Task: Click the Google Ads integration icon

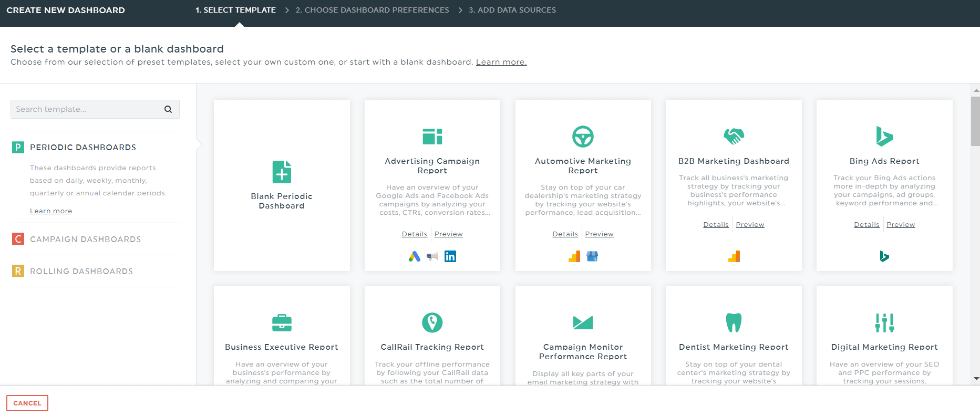Action: pyautogui.click(x=415, y=256)
